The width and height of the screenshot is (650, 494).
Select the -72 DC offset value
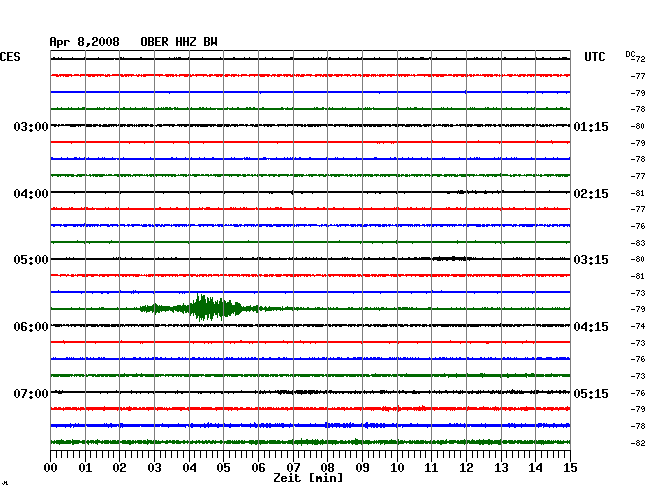tap(639, 59)
